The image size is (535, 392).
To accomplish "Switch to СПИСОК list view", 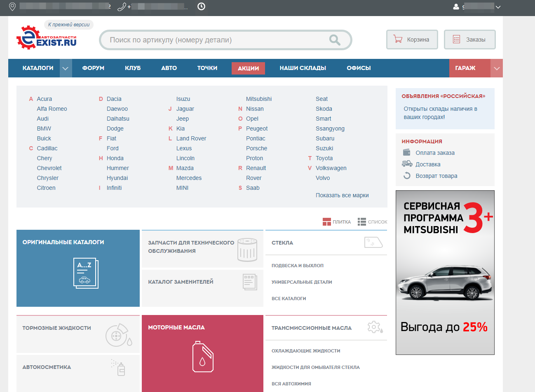I will (373, 222).
